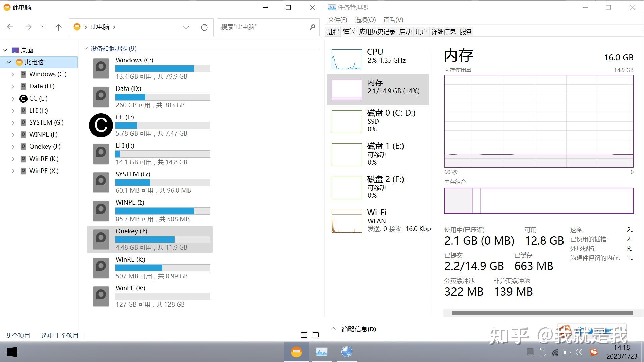Open the CC (E:) drive icon
Image resolution: width=644 pixels, height=362 pixels.
coord(101,125)
